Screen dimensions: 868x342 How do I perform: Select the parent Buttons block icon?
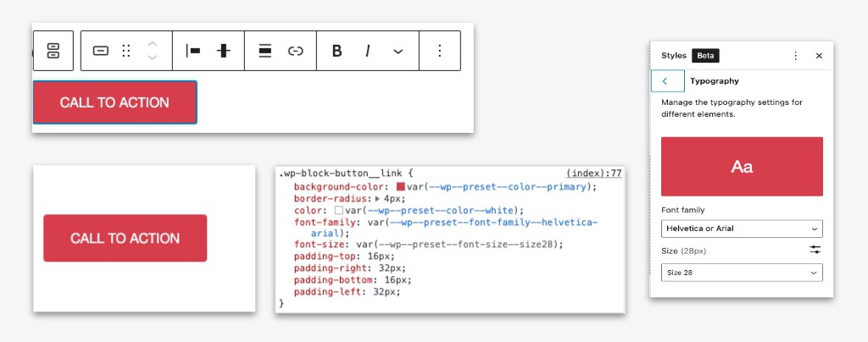tap(53, 51)
